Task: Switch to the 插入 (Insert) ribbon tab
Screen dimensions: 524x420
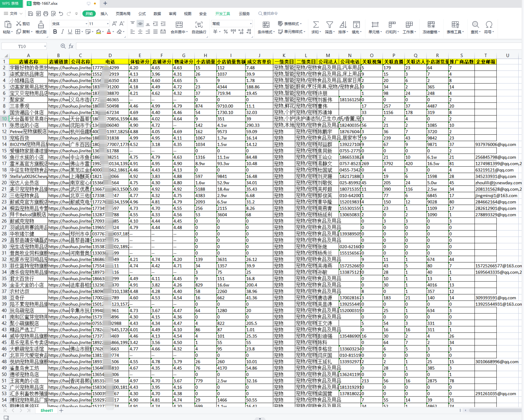Action: (x=104, y=14)
